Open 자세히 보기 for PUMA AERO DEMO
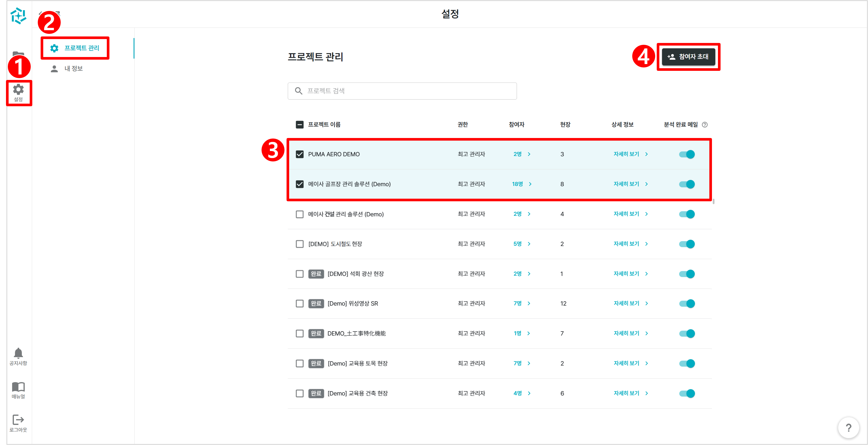Screen dimensions: 868x445 coord(630,154)
